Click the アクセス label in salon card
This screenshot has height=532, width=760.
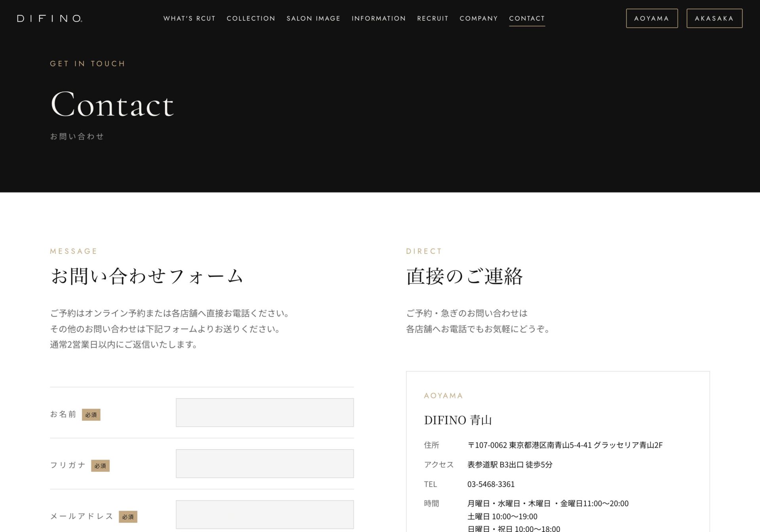(439, 464)
